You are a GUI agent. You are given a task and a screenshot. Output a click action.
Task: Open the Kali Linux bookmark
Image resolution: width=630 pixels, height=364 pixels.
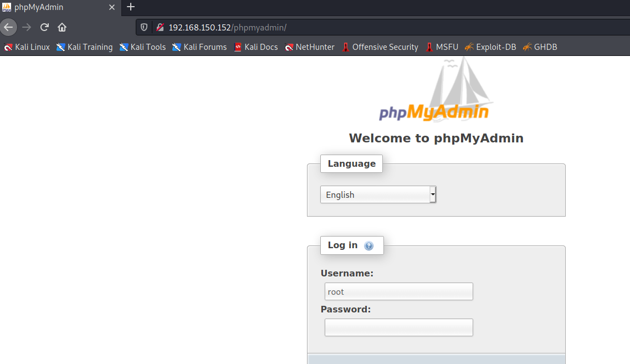(27, 47)
